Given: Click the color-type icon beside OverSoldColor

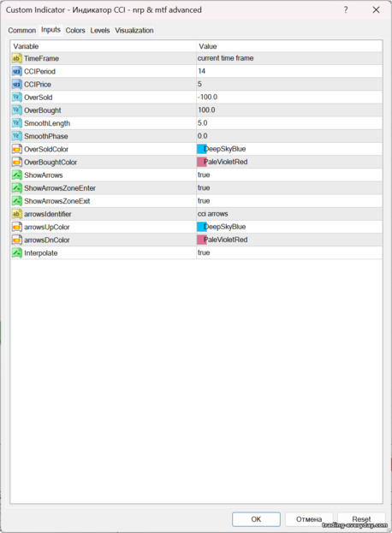Looking at the screenshot, I should pos(16,149).
